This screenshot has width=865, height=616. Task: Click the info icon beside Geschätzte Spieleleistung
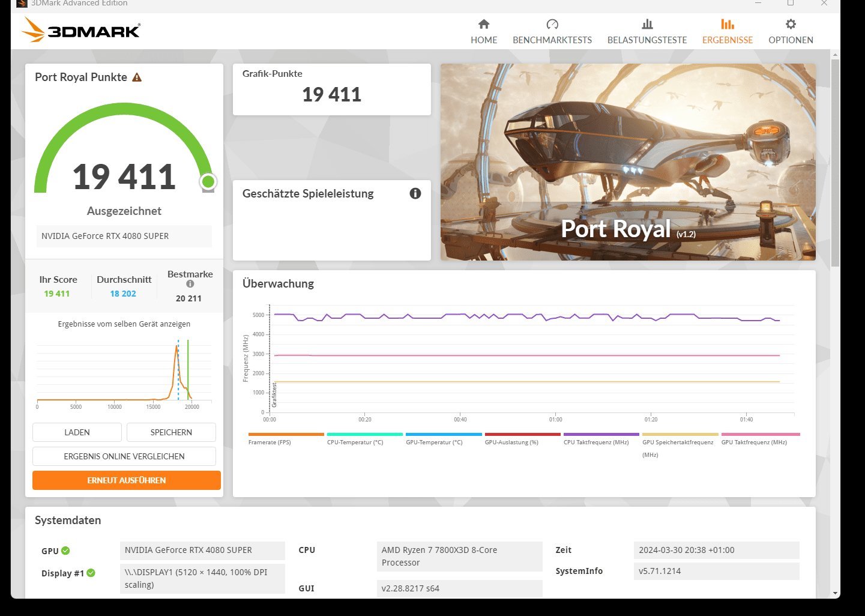point(415,193)
